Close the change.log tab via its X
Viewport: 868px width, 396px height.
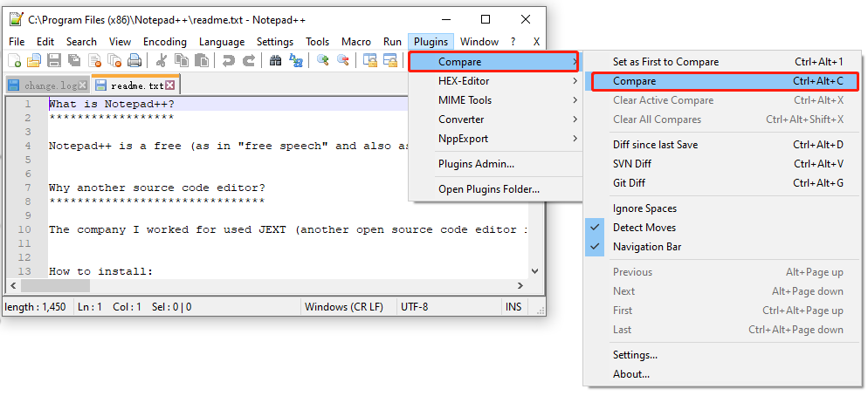(x=82, y=85)
